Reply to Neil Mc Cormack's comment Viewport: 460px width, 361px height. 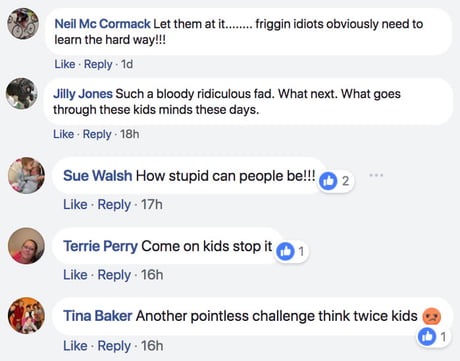[x=98, y=64]
